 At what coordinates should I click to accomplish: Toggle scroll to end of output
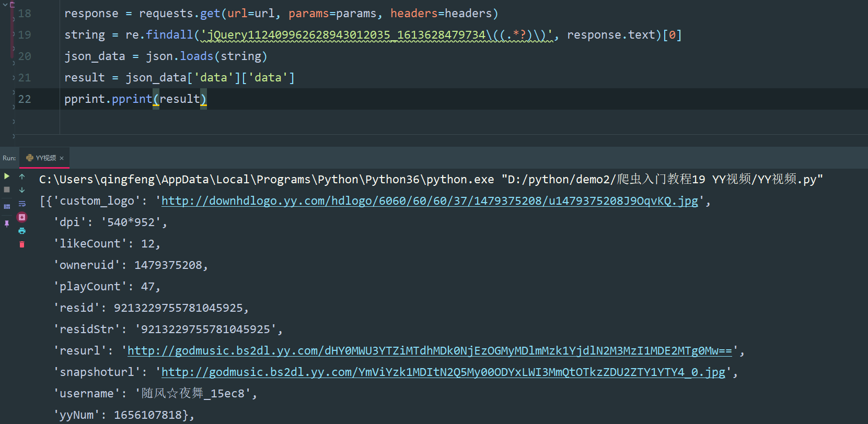(22, 217)
